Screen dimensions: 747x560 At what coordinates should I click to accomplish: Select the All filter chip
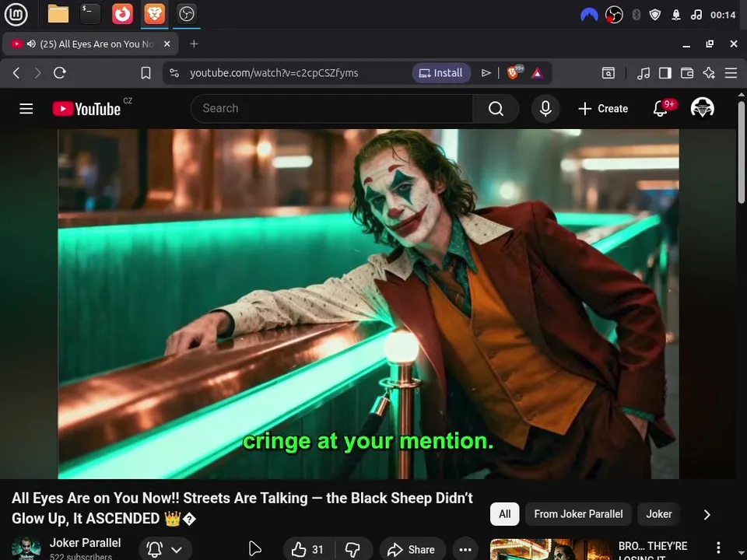[x=504, y=514]
